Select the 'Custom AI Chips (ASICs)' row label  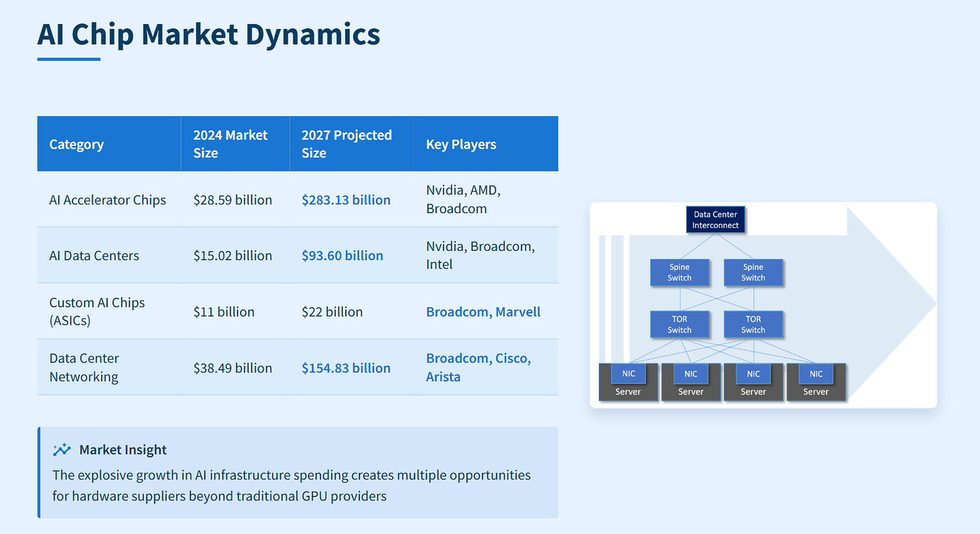(97, 311)
